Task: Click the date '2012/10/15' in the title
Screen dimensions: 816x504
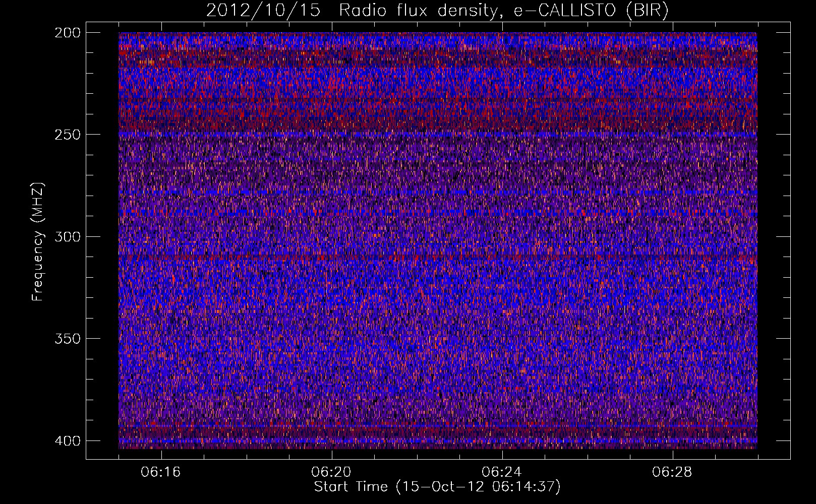Action: click(x=263, y=11)
